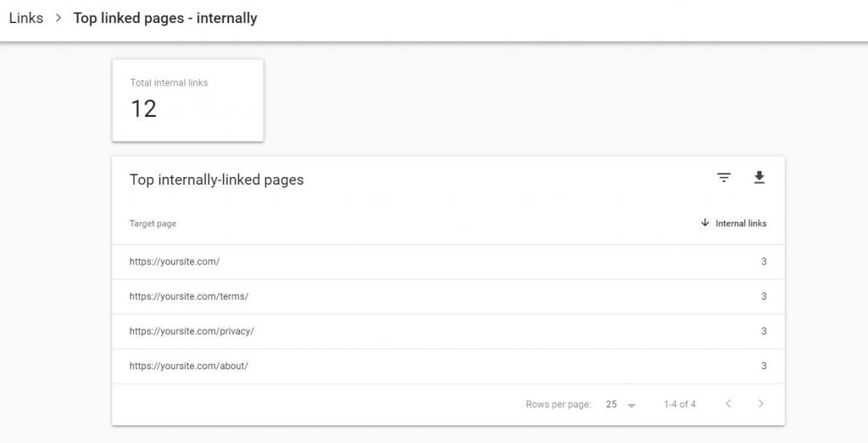The height and width of the screenshot is (443, 868).
Task: Click the next page arrow
Action: click(760, 404)
